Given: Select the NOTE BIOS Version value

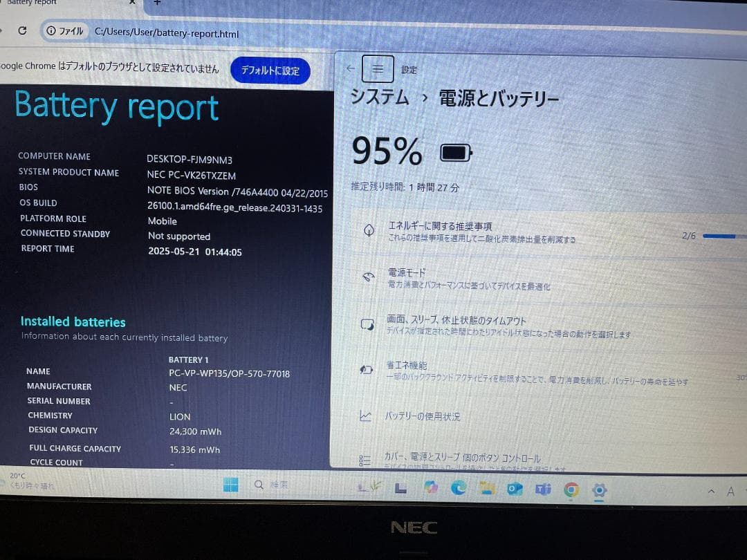Looking at the screenshot, I should 237,192.
